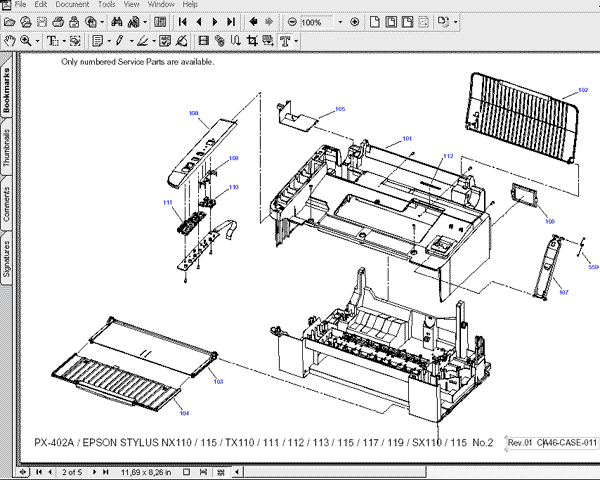Select the Graphics Select tool
Viewport: 600px width, 480px height.
[75, 41]
